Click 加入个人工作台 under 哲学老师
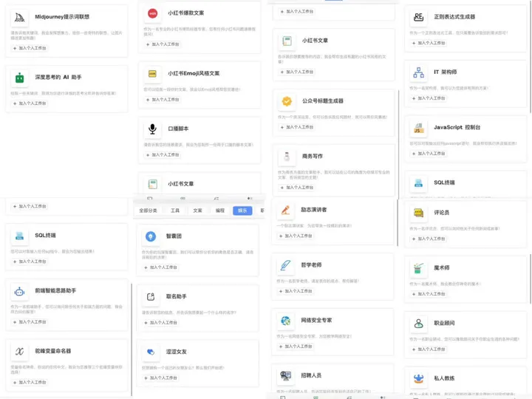The width and height of the screenshot is (532, 399). click(x=296, y=291)
